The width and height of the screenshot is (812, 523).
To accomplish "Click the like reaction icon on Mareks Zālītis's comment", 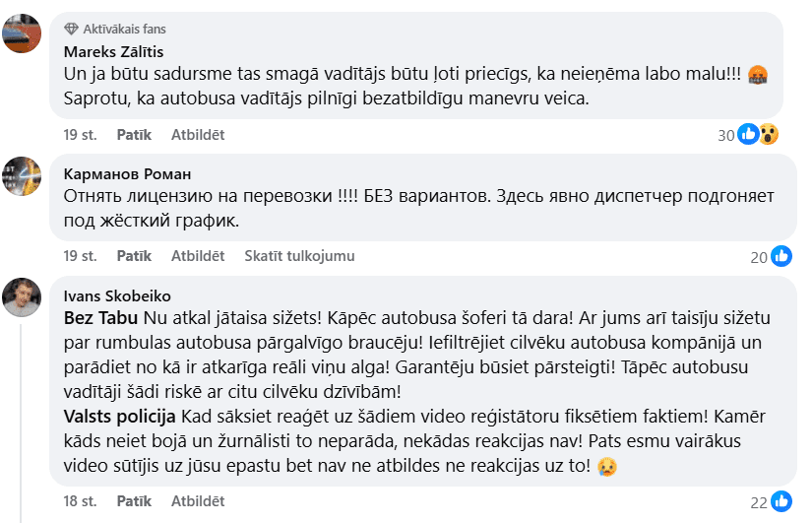I will point(748,135).
